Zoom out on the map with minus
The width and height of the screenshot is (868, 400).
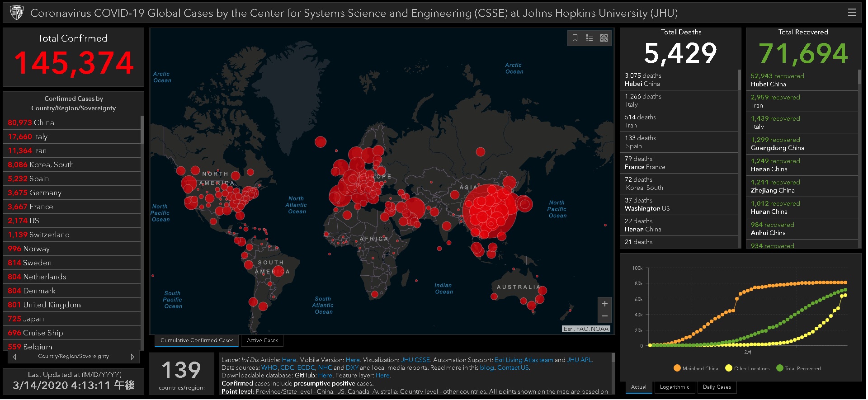[x=604, y=316]
